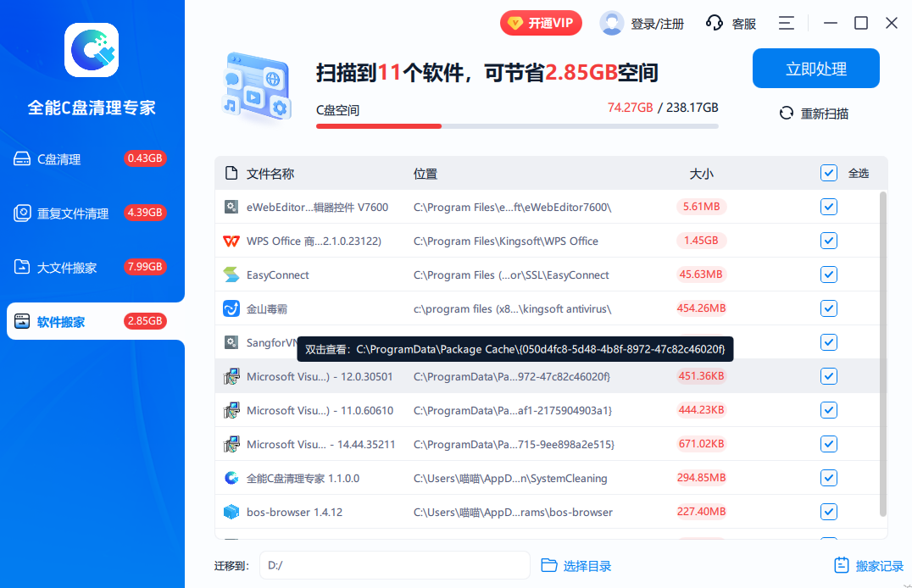912x588 pixels.
Task: Uncheck the eWebEditor row checkbox
Action: pos(829,207)
